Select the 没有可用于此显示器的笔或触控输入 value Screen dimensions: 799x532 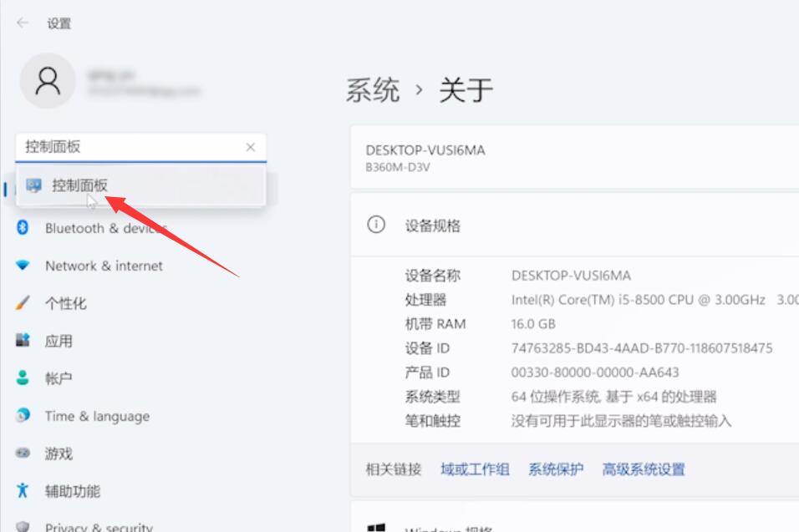(x=621, y=421)
